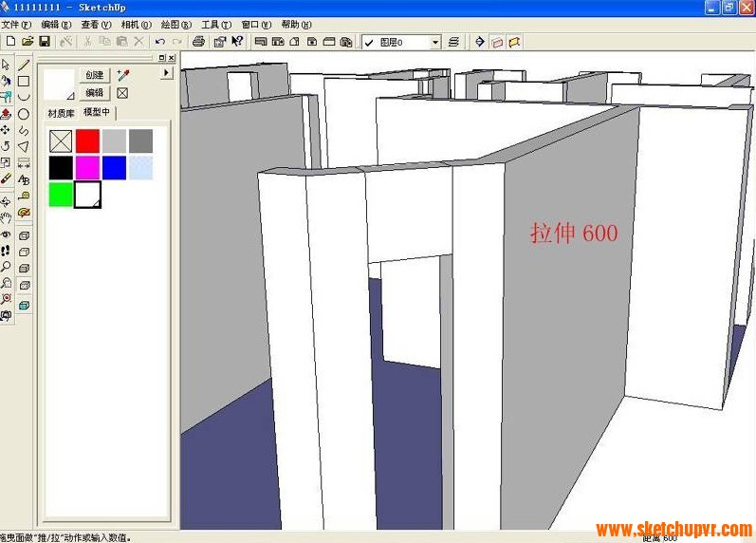Click the 创建 (Create) button
The image size is (756, 543).
pos(95,75)
